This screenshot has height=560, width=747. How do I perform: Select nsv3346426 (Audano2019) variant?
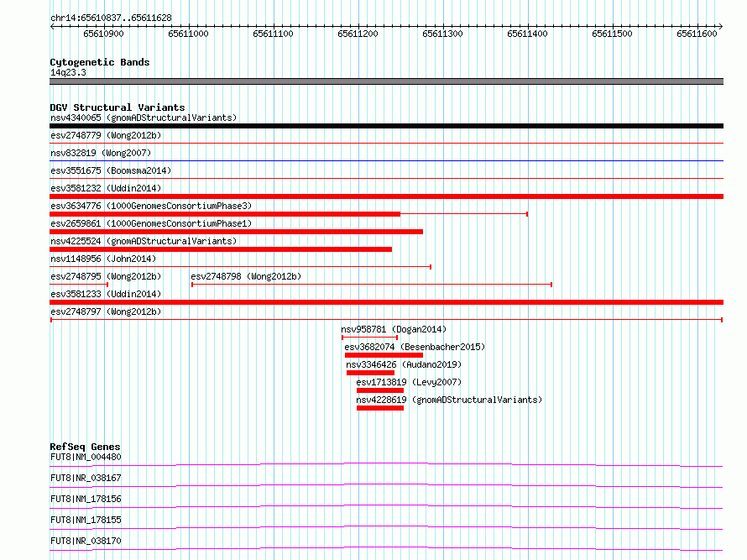(404, 364)
